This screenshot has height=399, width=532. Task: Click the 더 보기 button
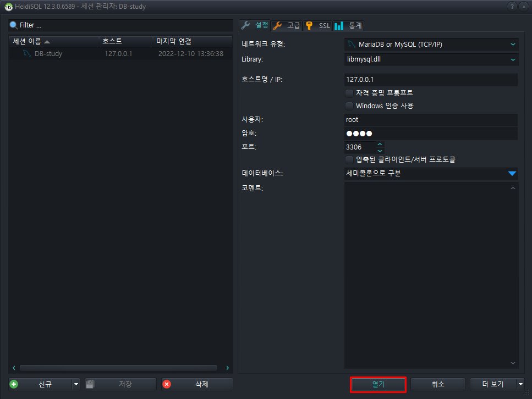pyautogui.click(x=493, y=384)
